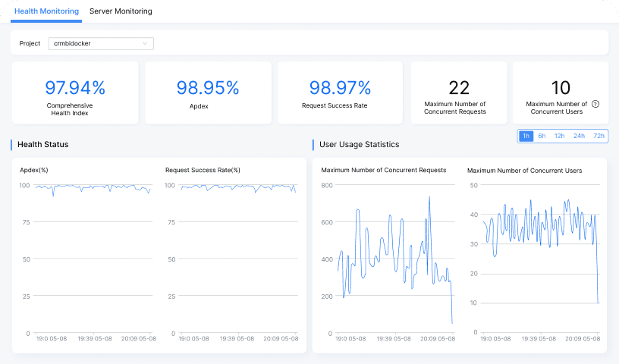
Task: Click the final drop point in Concurrent Users chart
Action: tap(598, 303)
